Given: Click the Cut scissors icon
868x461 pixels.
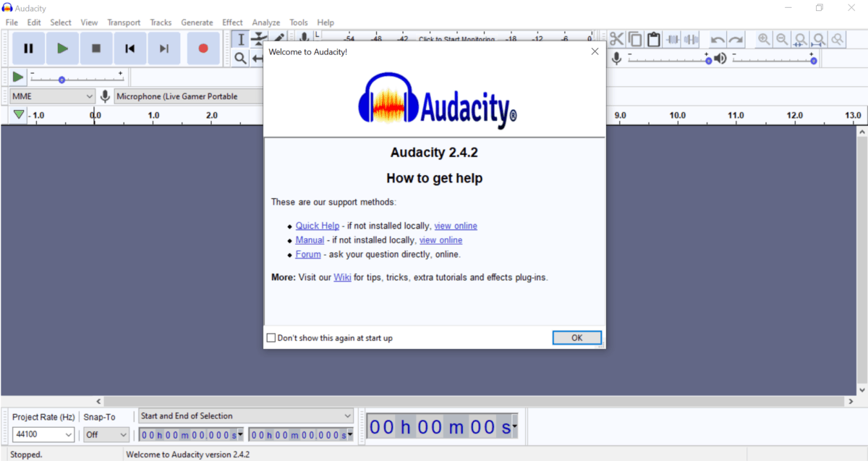Looking at the screenshot, I should pyautogui.click(x=616, y=40).
